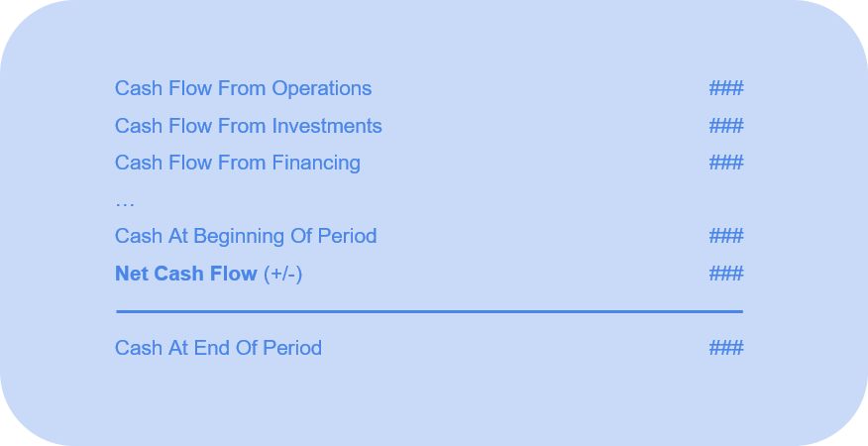Click the Cash At End Of Period label
Image resolution: width=868 pixels, height=446 pixels.
(218, 348)
